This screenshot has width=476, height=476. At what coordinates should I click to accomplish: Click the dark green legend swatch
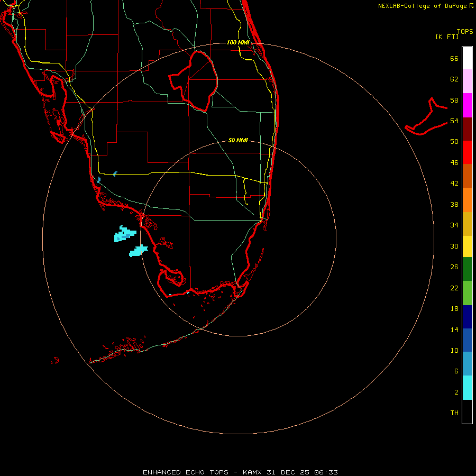[x=467, y=269]
